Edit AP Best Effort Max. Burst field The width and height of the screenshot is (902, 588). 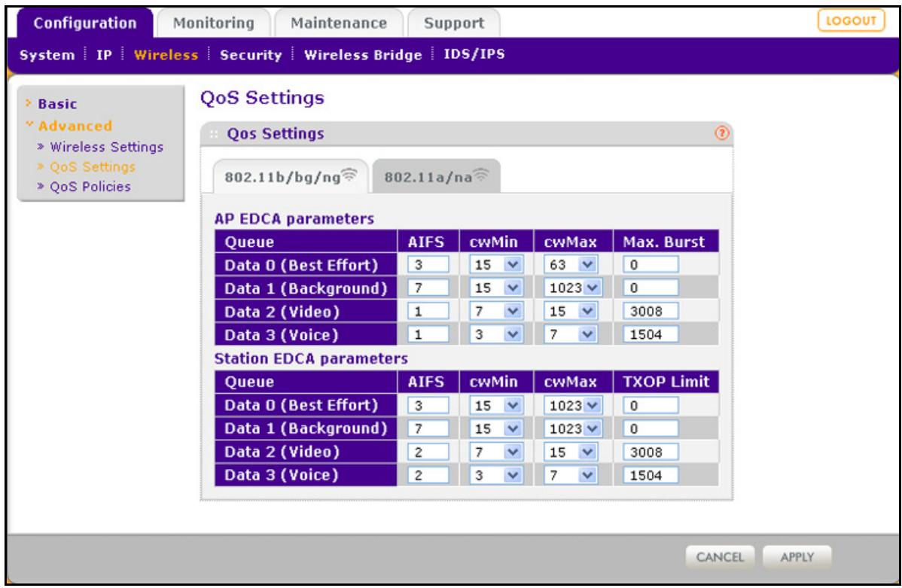[x=651, y=265]
